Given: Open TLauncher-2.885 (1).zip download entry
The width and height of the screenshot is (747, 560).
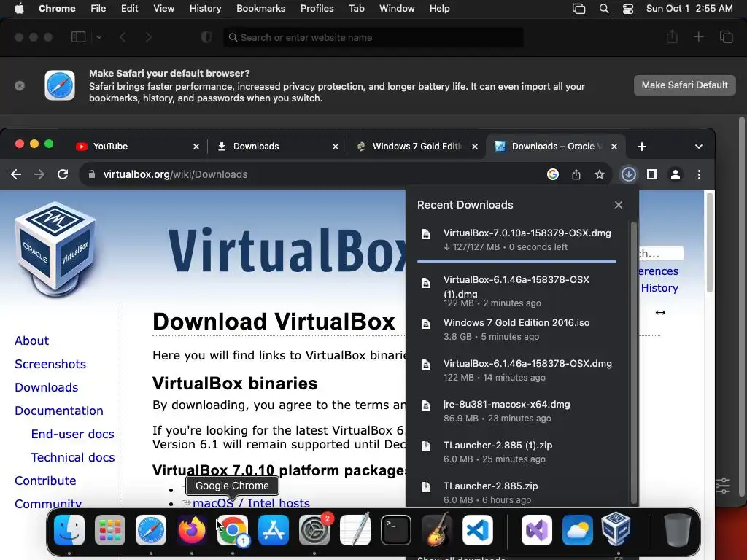Looking at the screenshot, I should click(x=517, y=452).
